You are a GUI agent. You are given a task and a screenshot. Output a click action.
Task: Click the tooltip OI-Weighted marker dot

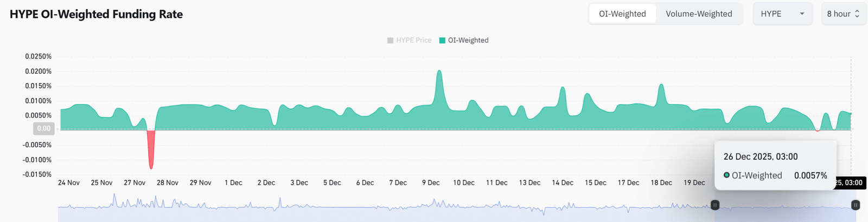tap(726, 175)
